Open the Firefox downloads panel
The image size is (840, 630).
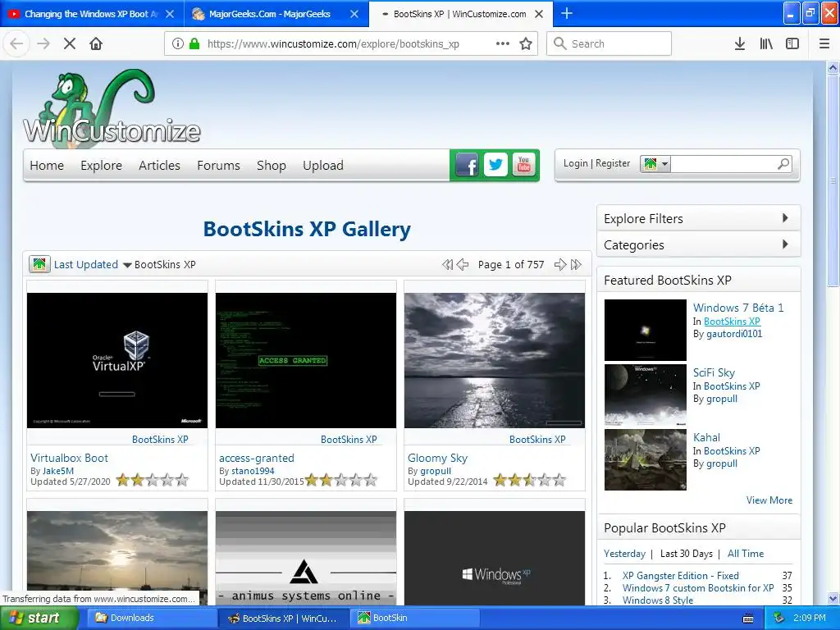point(740,43)
